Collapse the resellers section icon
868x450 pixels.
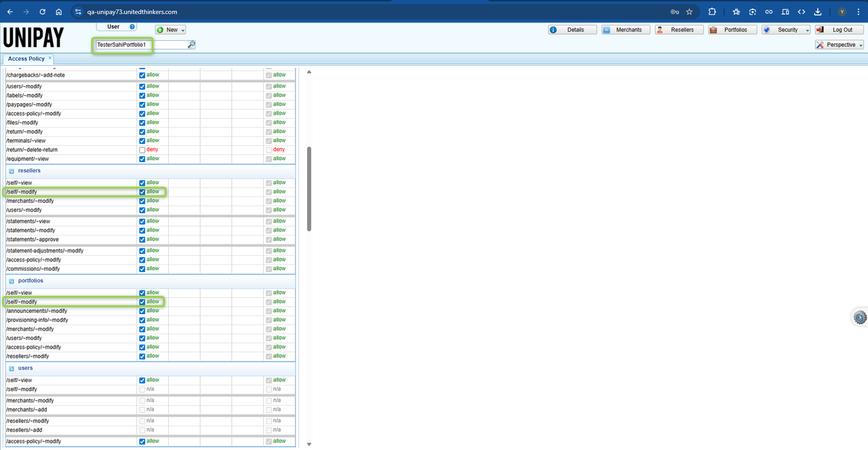[12, 171]
